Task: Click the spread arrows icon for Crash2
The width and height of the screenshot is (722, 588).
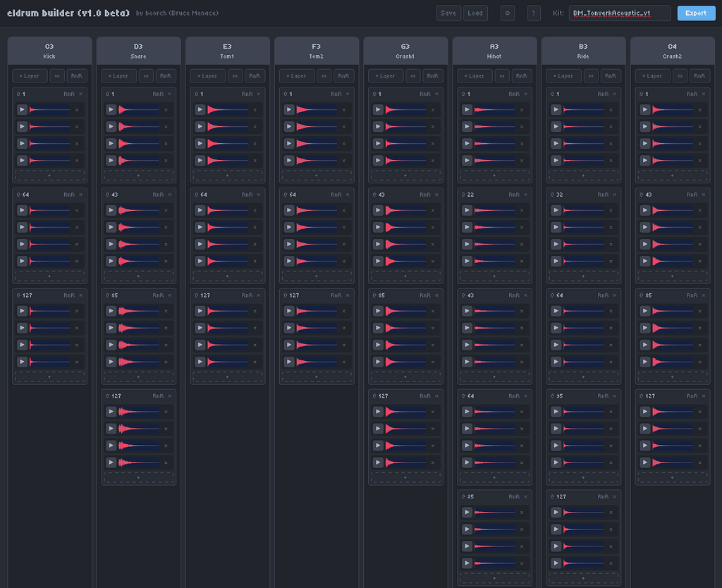Action: click(680, 76)
